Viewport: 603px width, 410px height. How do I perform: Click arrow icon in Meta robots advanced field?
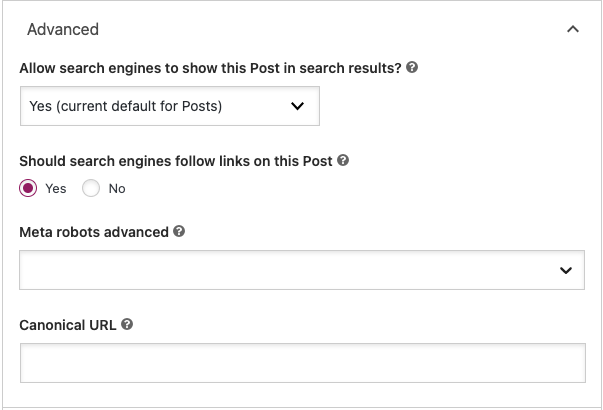coord(566,270)
